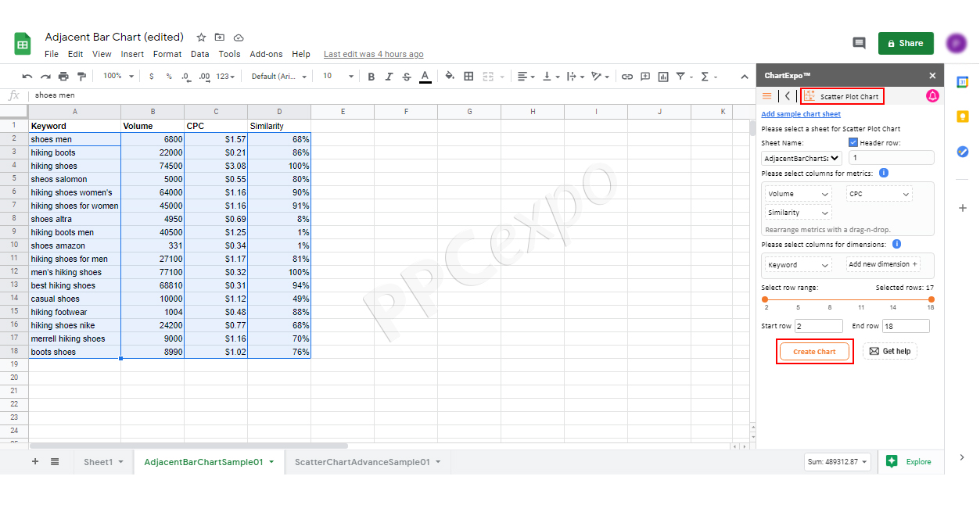
Task: Click the add sheet plus button
Action: (x=35, y=462)
